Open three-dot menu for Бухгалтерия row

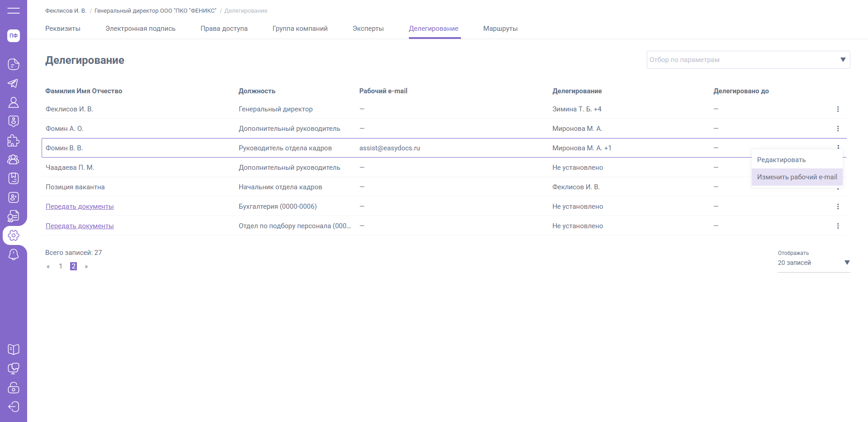tap(838, 206)
